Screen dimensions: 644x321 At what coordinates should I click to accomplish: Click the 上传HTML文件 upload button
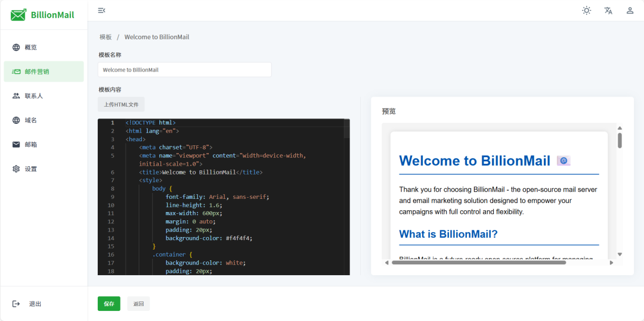tap(121, 104)
